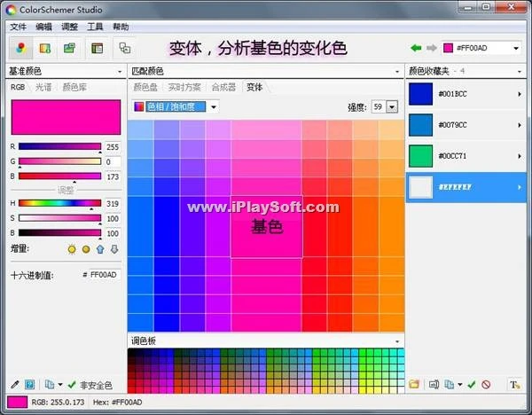The width and height of the screenshot is (532, 415).
Task: Go forward with the gray right arrow
Action: (431, 48)
